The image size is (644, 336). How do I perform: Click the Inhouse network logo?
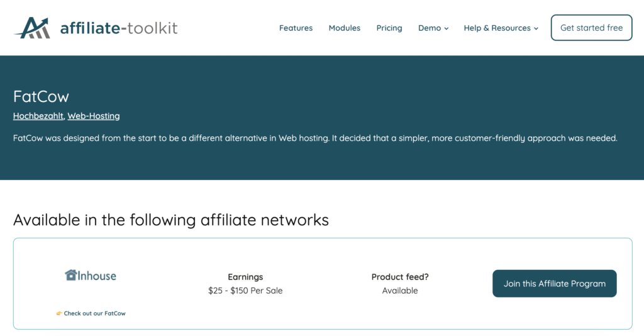tap(91, 275)
